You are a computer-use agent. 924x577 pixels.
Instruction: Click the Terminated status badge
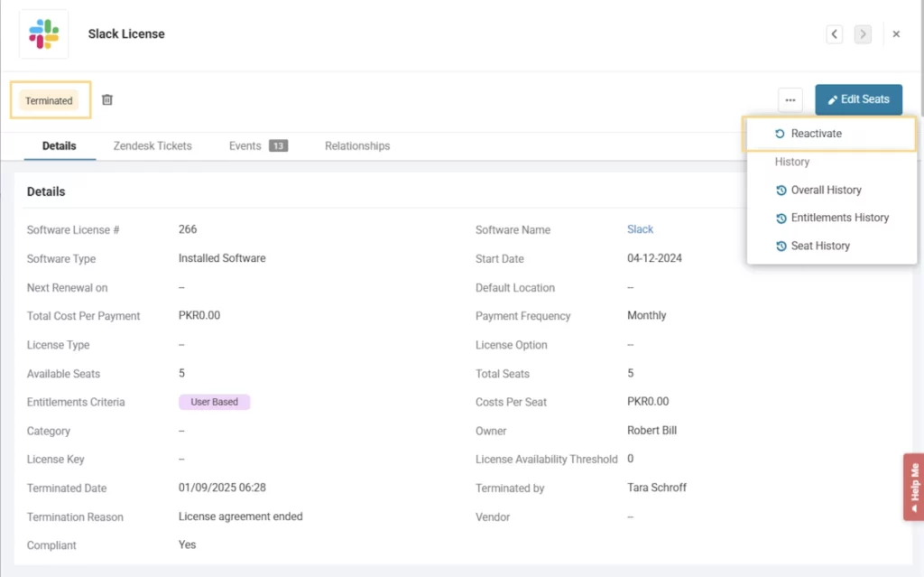(x=49, y=101)
